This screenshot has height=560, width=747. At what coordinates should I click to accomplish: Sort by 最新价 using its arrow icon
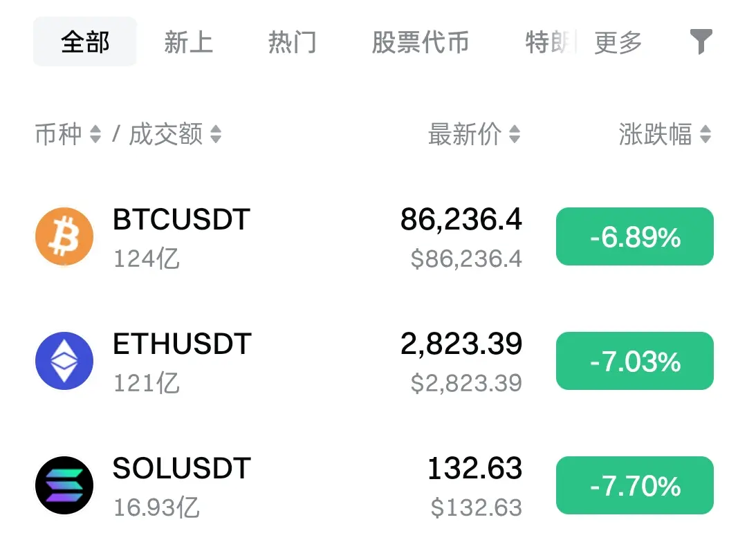(x=515, y=134)
